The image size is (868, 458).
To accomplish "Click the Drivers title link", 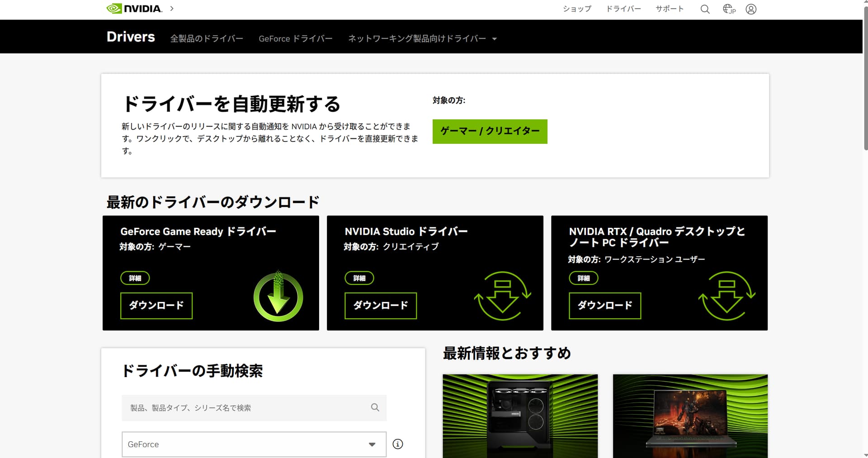I will point(131,37).
